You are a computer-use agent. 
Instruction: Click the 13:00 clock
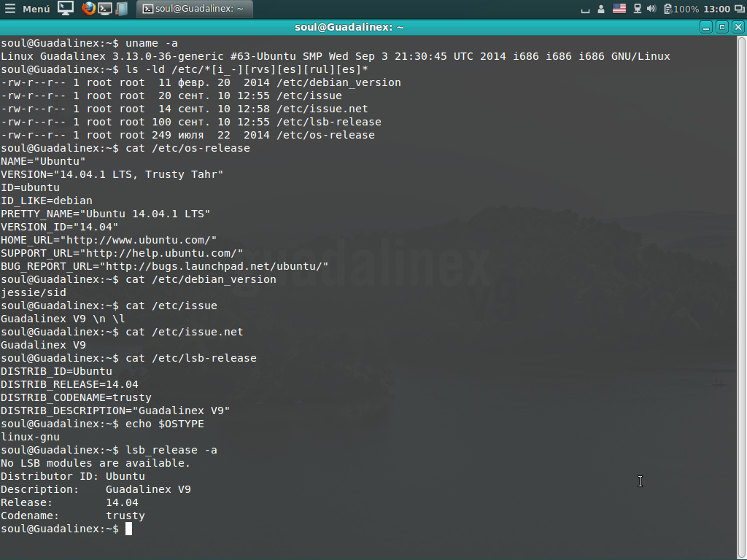click(x=716, y=9)
